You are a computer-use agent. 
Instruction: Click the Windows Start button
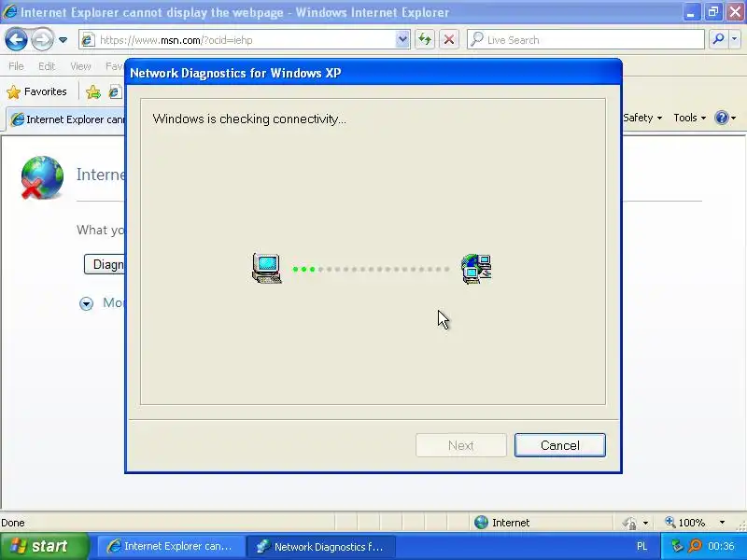click(x=45, y=546)
